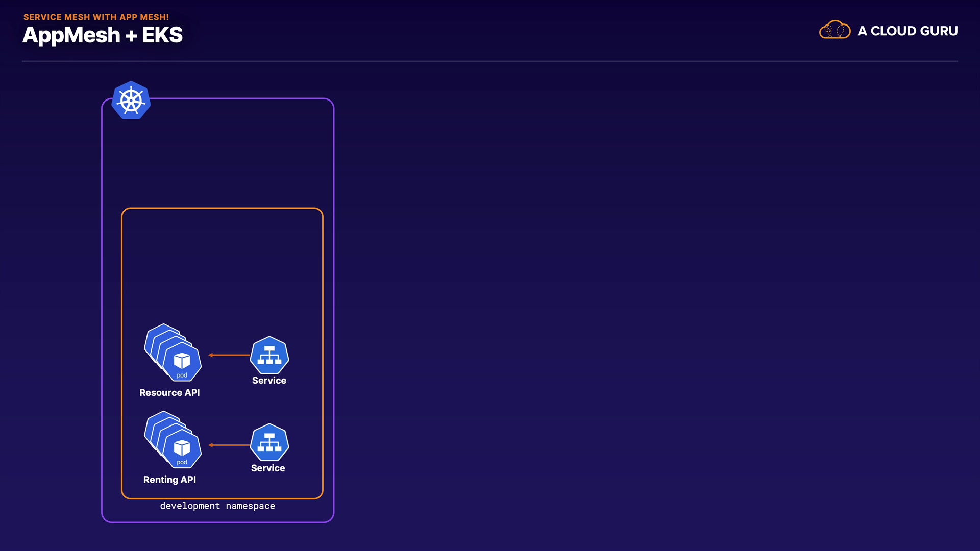This screenshot has height=551, width=980.
Task: Click the 'Resource API' label
Action: 169,392
